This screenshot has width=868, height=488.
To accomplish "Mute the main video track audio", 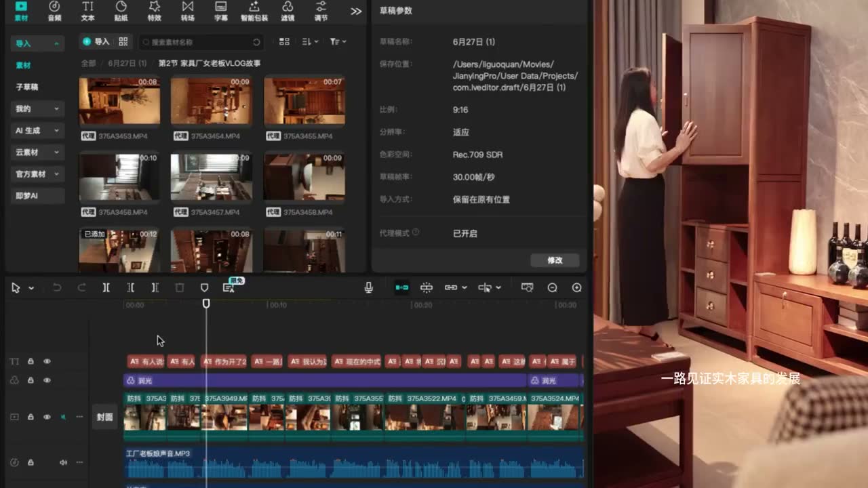I will (63, 418).
